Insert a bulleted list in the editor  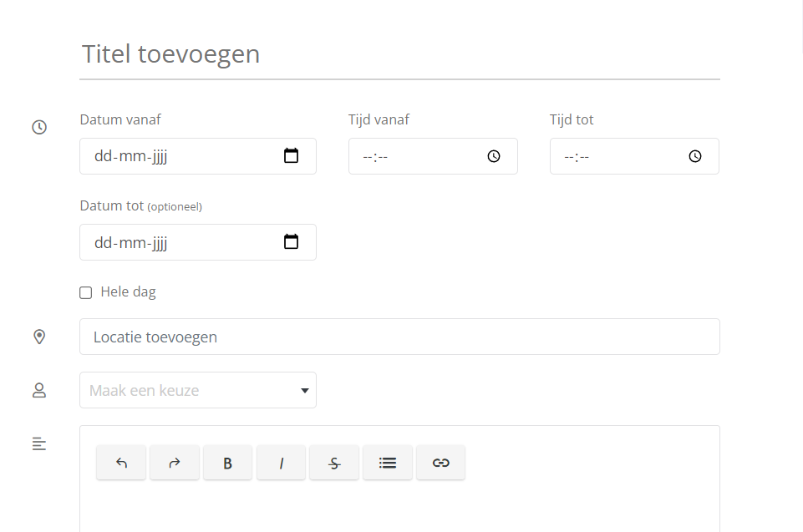click(x=388, y=463)
